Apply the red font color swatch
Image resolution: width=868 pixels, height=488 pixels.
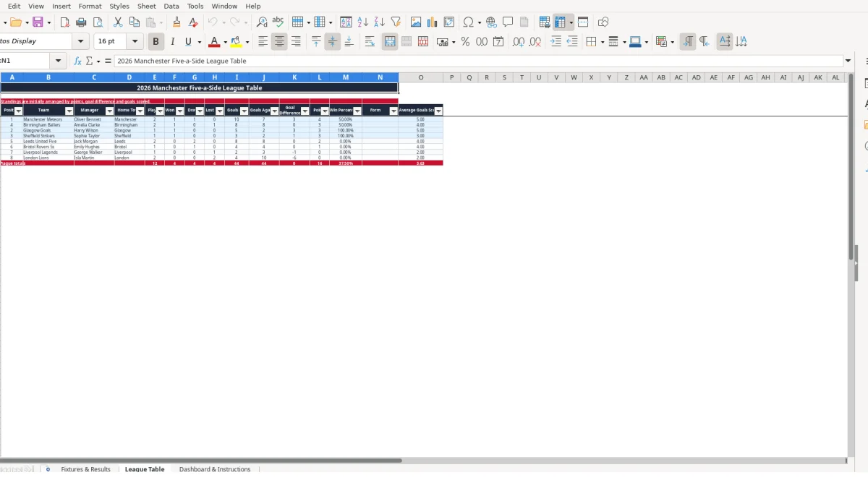(213, 42)
